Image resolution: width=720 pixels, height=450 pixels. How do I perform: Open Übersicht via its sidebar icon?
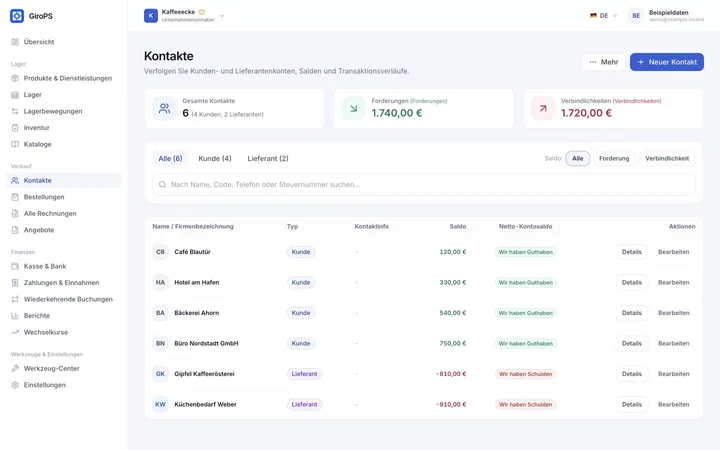(x=15, y=42)
